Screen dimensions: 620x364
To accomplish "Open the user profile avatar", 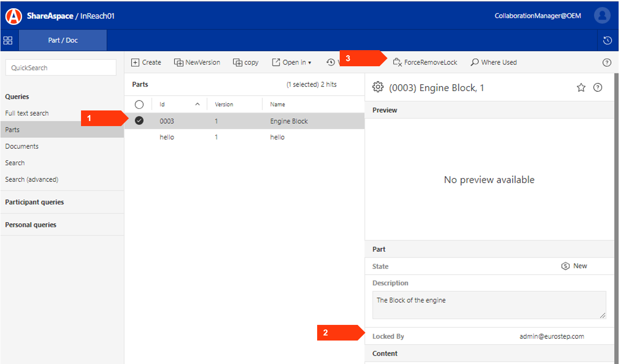I will tap(602, 16).
